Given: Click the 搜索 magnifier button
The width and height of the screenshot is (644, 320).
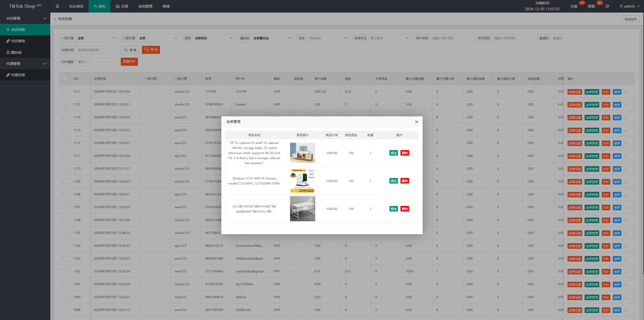Looking at the screenshot, I should [130, 50].
